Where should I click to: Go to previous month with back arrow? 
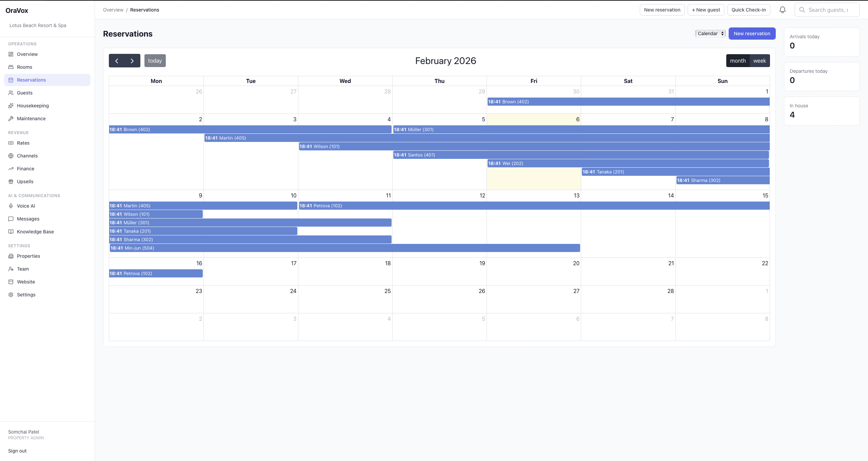click(117, 61)
